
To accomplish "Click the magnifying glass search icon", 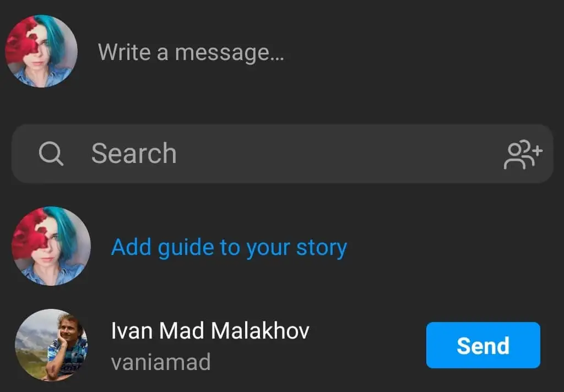I will pyautogui.click(x=51, y=154).
